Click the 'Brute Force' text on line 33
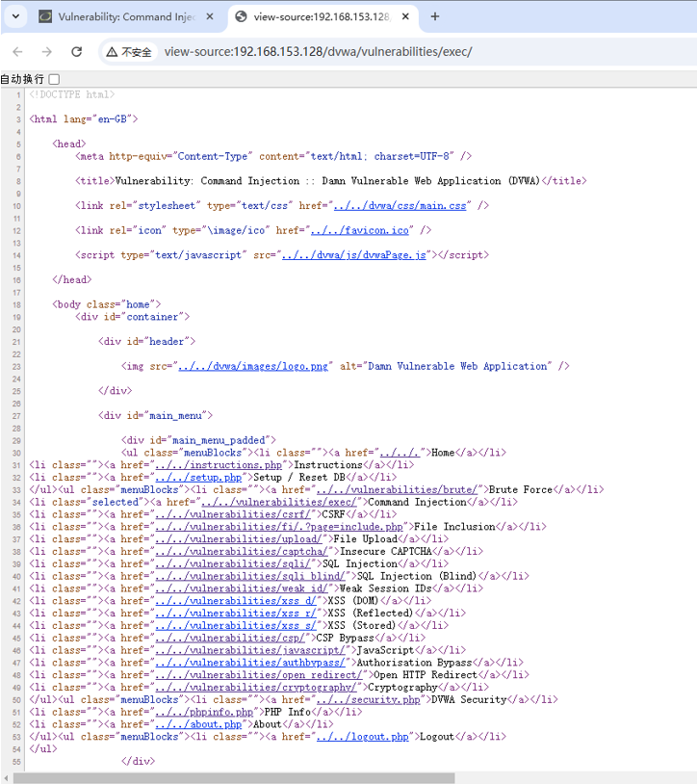The height and width of the screenshot is (784, 697). click(x=521, y=489)
